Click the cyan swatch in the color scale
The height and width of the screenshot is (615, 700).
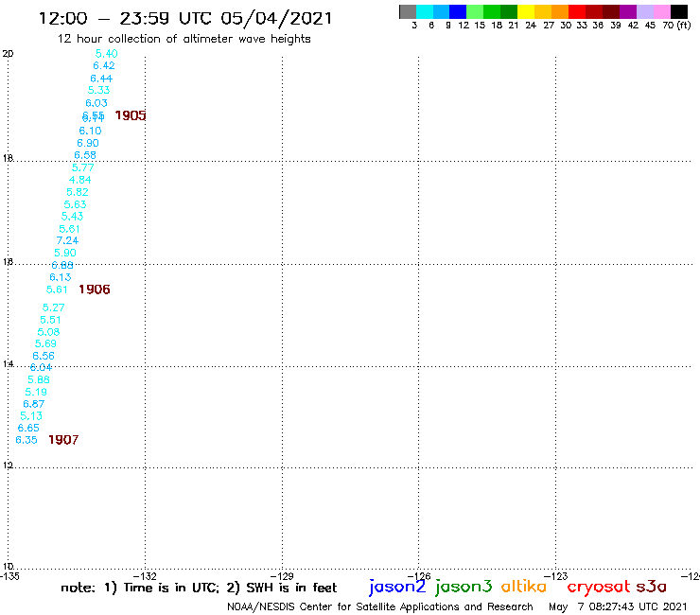(425, 11)
